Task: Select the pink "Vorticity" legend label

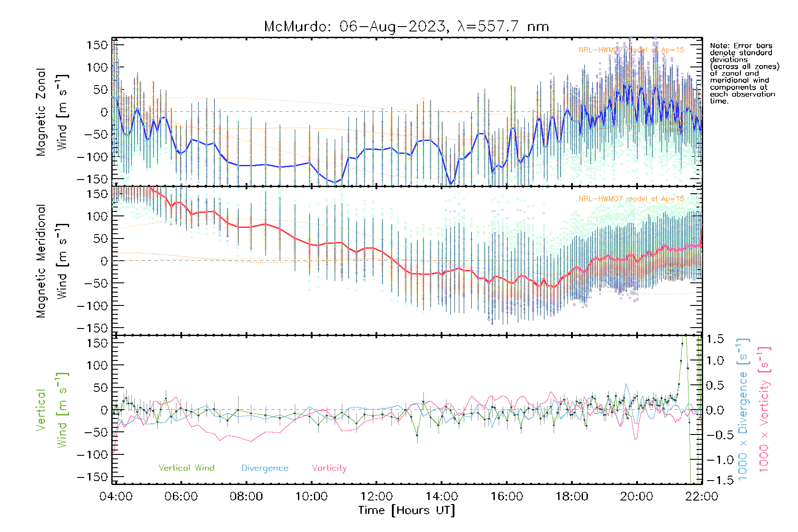Action: coord(329,468)
